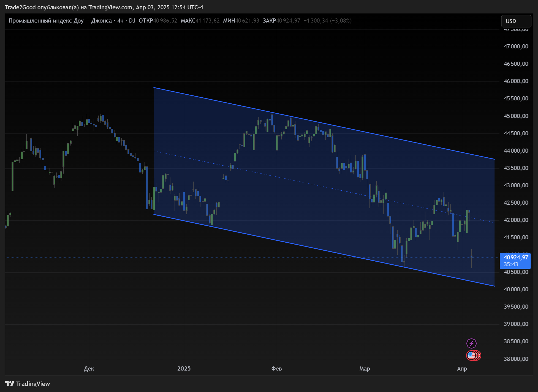
Task: Select the ОТКР open value 40 986,52
Action: (165, 21)
